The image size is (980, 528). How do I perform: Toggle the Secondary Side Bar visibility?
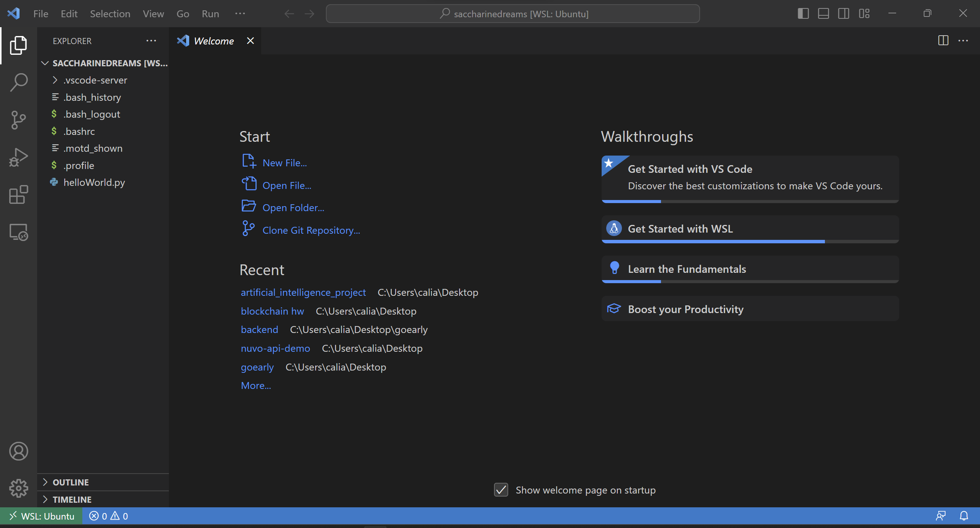click(844, 13)
